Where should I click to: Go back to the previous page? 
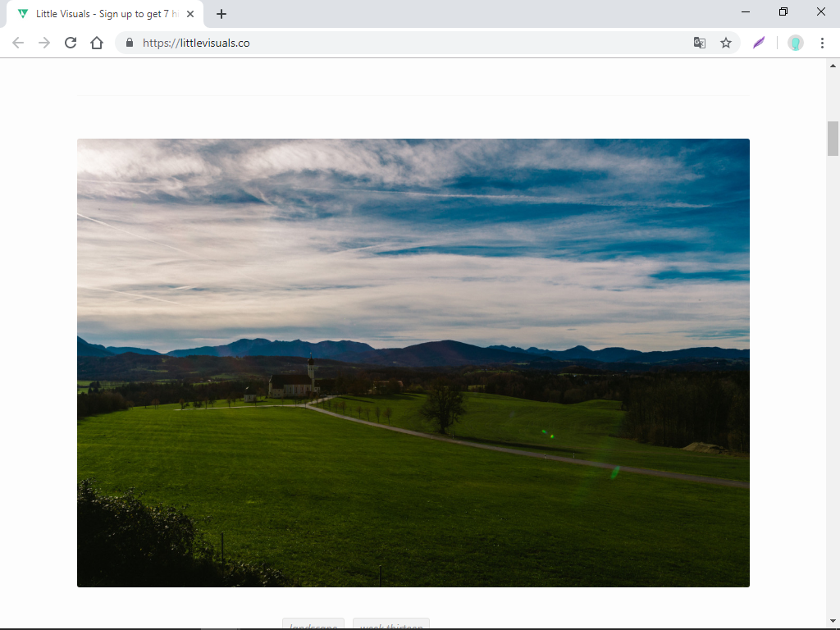point(18,43)
